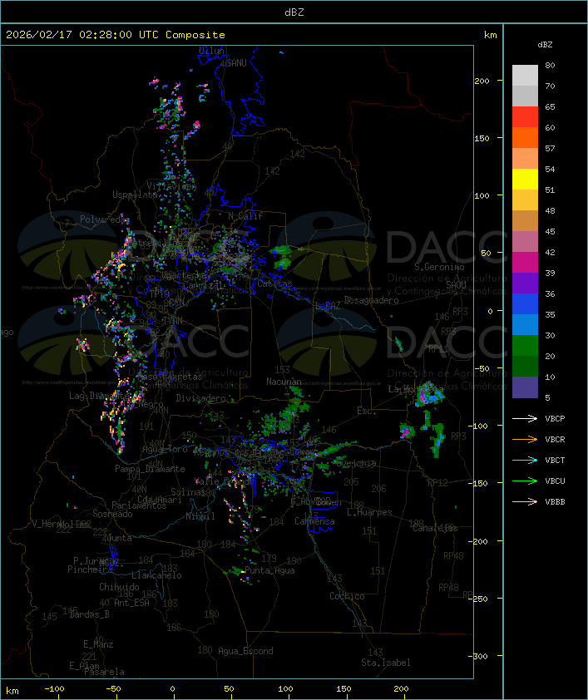Select the light grey 70-80 dBZ swatch
Image resolution: width=588 pixels, height=700 pixels.
[525, 76]
